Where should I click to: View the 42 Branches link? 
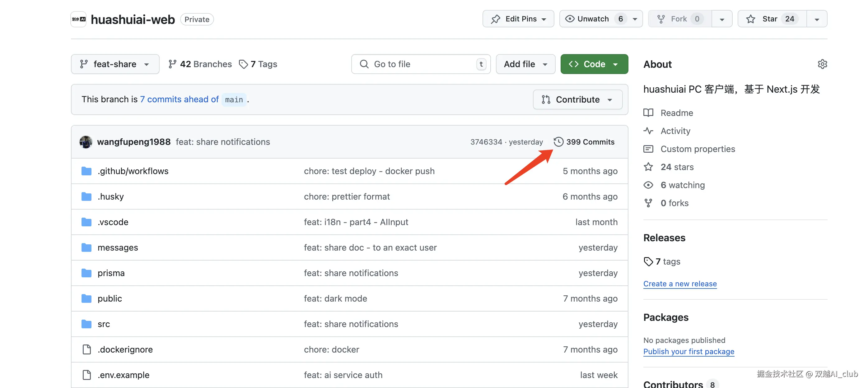tap(200, 64)
